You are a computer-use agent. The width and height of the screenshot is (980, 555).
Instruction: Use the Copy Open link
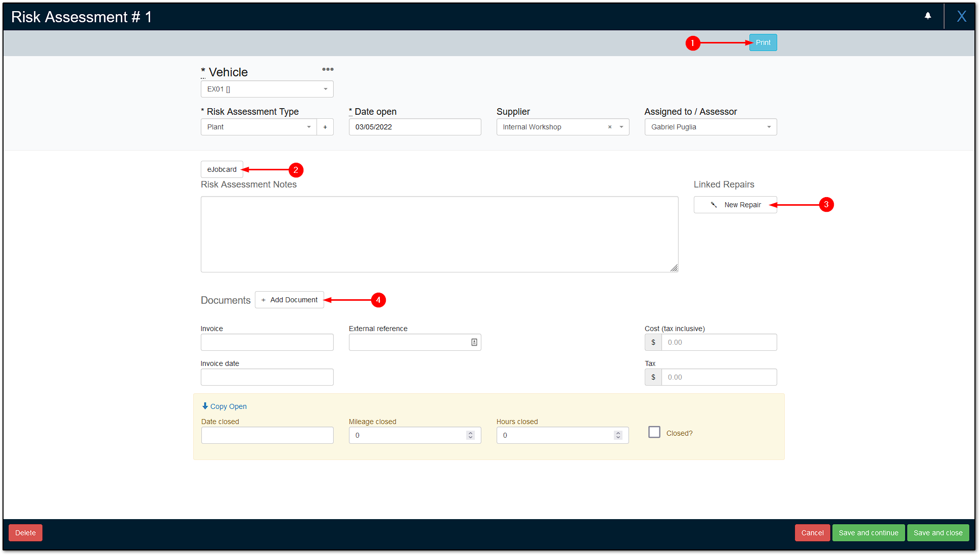tap(224, 406)
